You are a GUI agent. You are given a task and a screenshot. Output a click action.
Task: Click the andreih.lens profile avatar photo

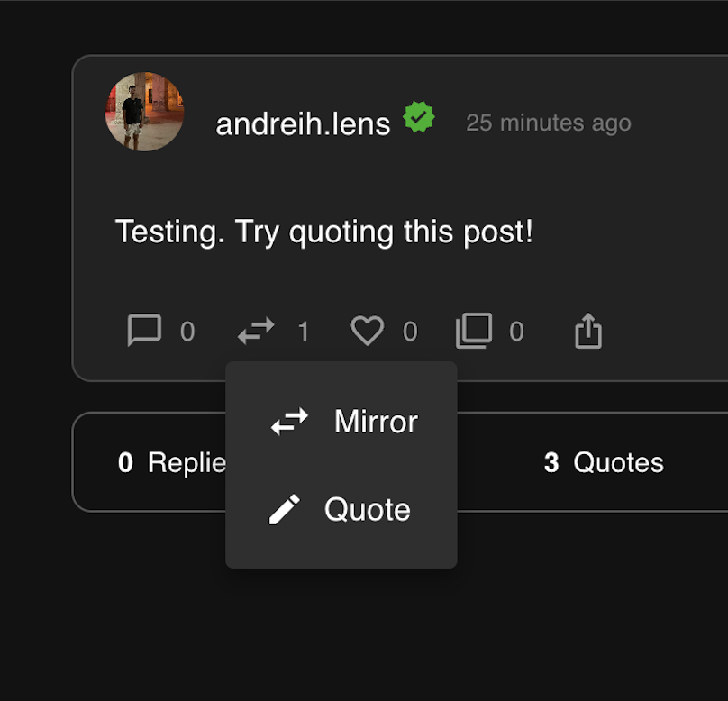tap(144, 112)
